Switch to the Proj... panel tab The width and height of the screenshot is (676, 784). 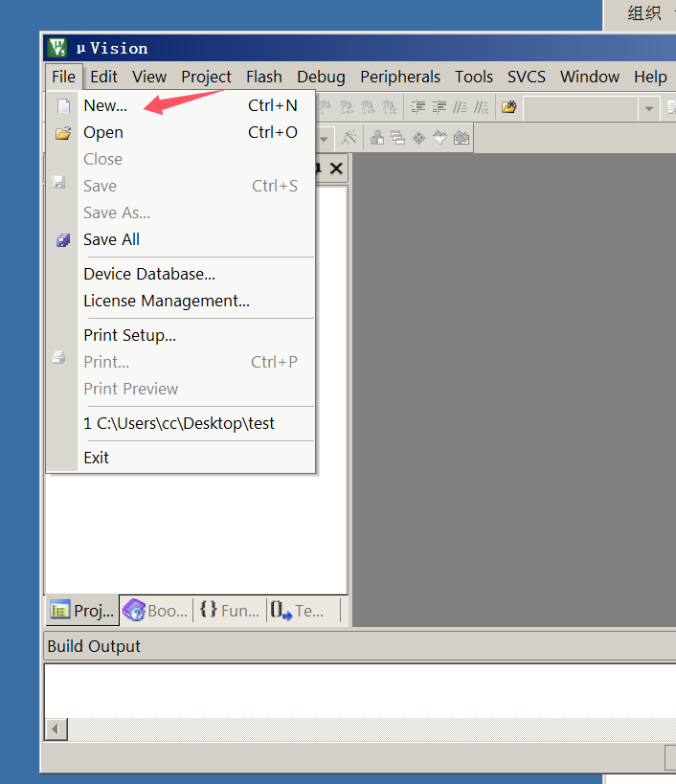pyautogui.click(x=82, y=611)
